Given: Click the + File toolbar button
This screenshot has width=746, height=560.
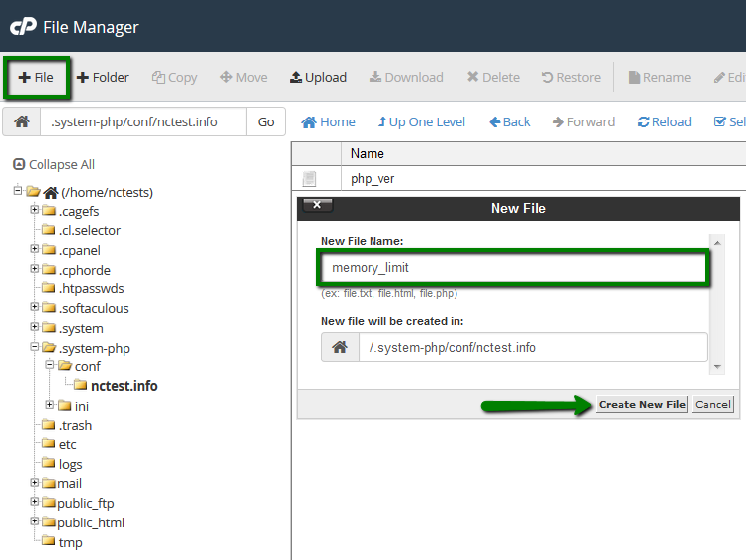Looking at the screenshot, I should (37, 77).
